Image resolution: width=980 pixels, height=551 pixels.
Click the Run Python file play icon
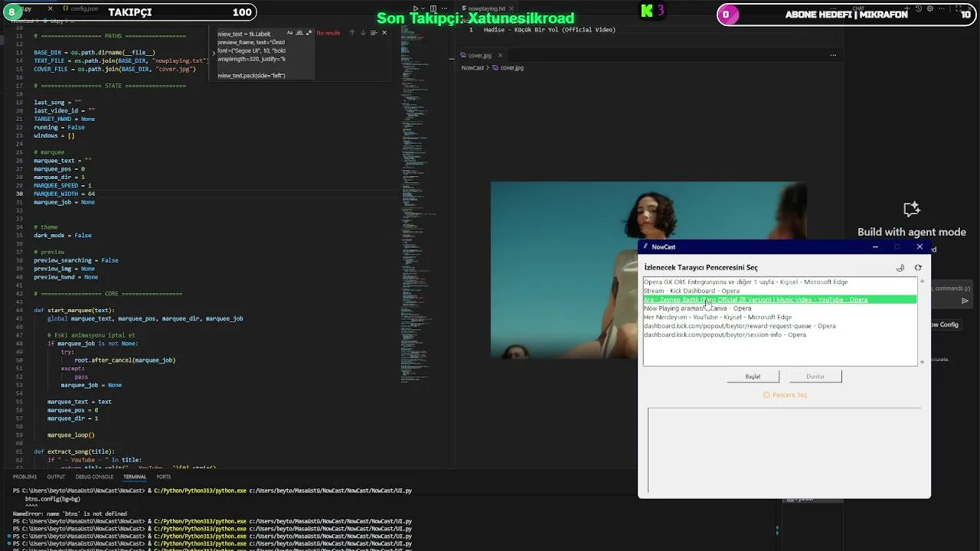pyautogui.click(x=416, y=8)
